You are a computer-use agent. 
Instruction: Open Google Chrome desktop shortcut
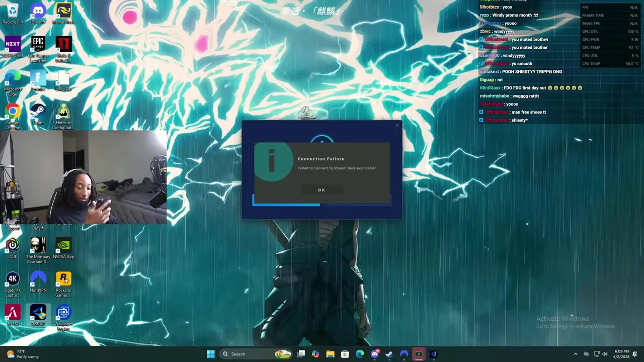coord(13,117)
